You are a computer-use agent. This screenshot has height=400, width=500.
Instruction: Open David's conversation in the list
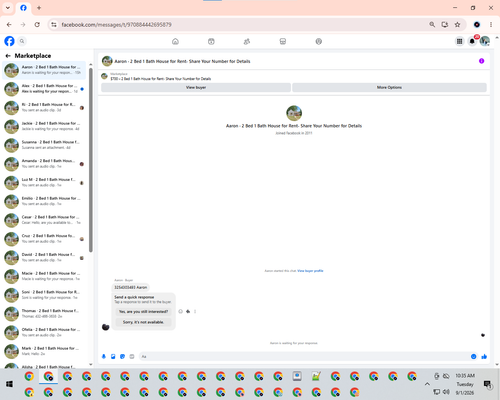pyautogui.click(x=44, y=257)
